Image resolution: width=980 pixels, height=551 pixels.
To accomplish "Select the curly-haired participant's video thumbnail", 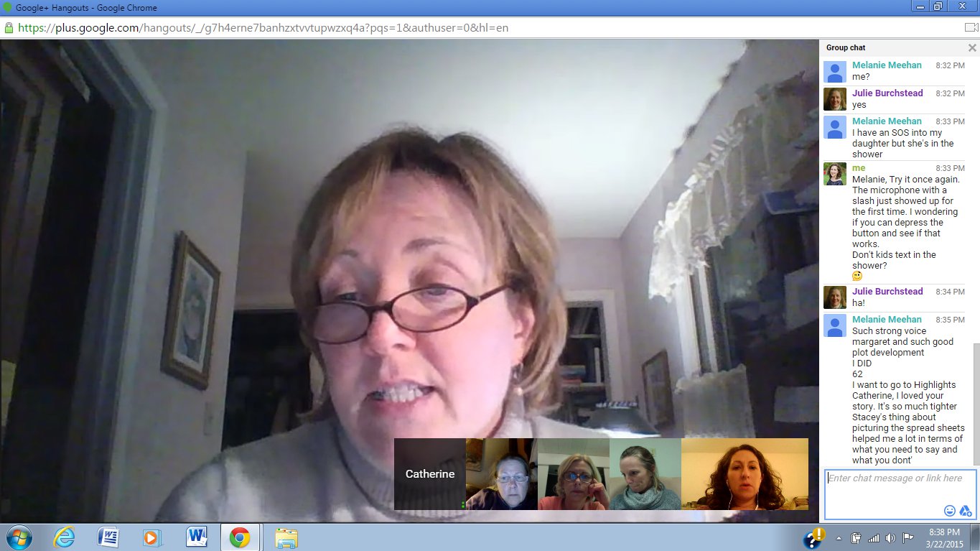I will 744,474.
